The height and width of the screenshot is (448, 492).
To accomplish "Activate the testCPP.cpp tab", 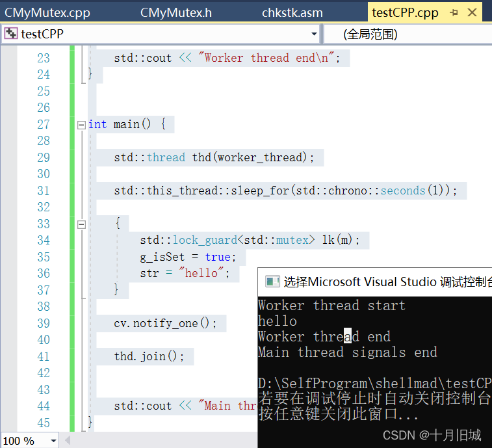I will (x=405, y=13).
